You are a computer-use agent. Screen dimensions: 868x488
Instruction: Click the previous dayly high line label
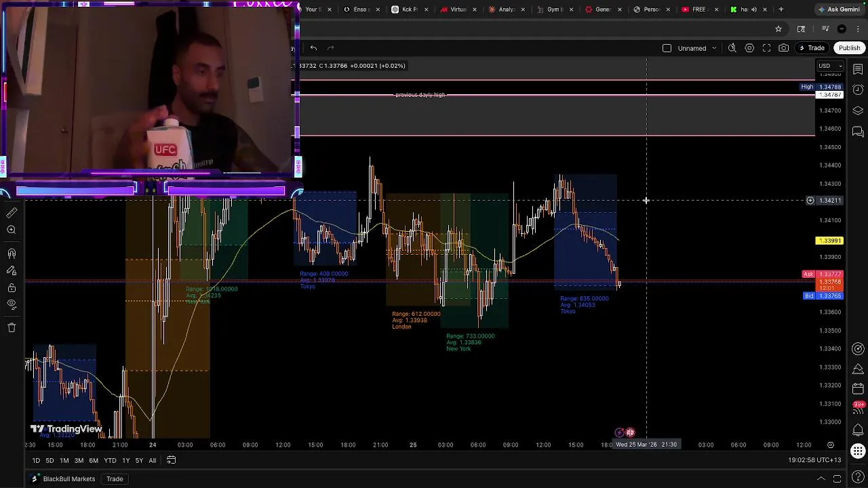420,95
